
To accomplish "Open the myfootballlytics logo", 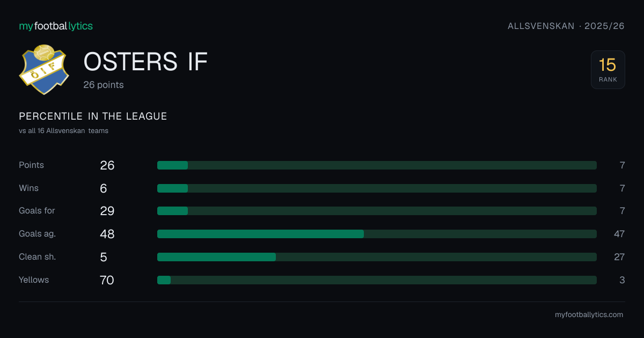I will coord(56,26).
